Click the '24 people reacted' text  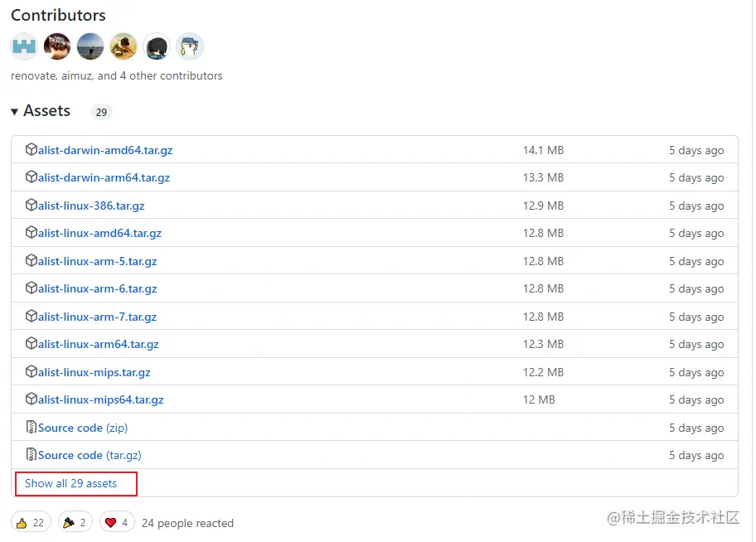[187, 523]
